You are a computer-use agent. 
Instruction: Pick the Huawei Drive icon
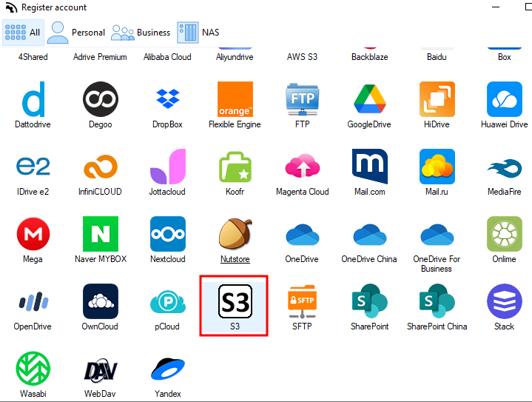pos(504,99)
